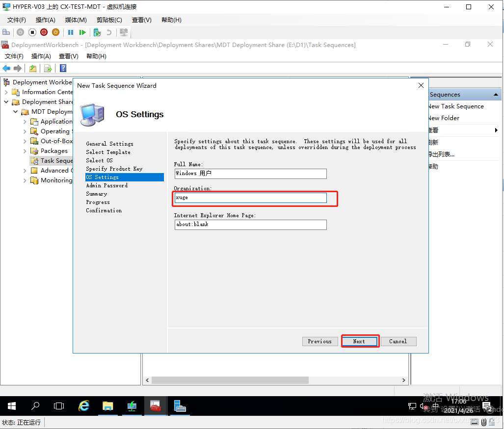The image size is (504, 429).
Task: Click the red Shut Down icon
Action: click(44, 32)
